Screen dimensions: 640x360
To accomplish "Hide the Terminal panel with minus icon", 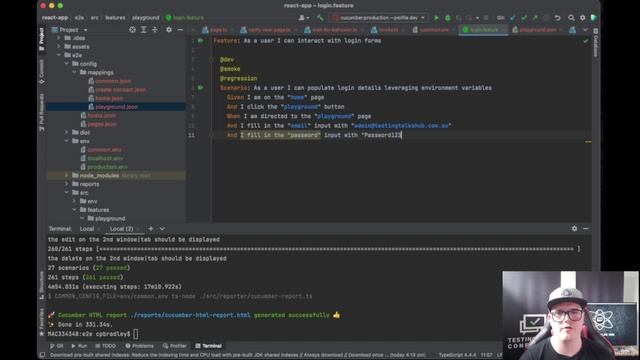I will coord(586,229).
